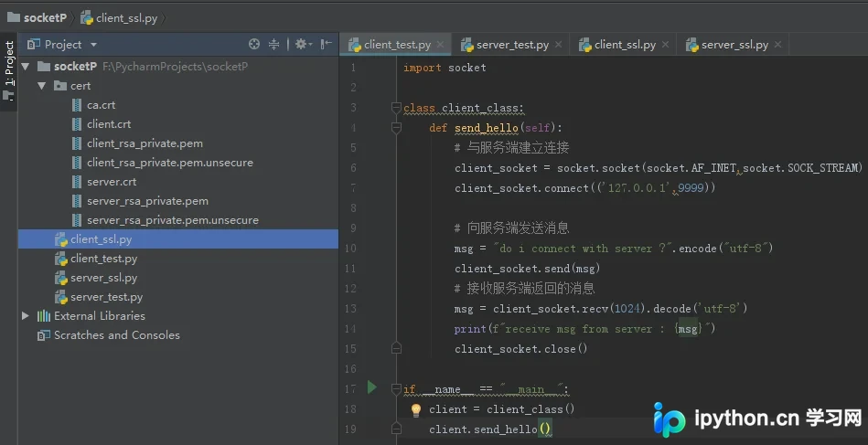Click the locate/scroll-from-source target icon
868x445 pixels.
(254, 44)
